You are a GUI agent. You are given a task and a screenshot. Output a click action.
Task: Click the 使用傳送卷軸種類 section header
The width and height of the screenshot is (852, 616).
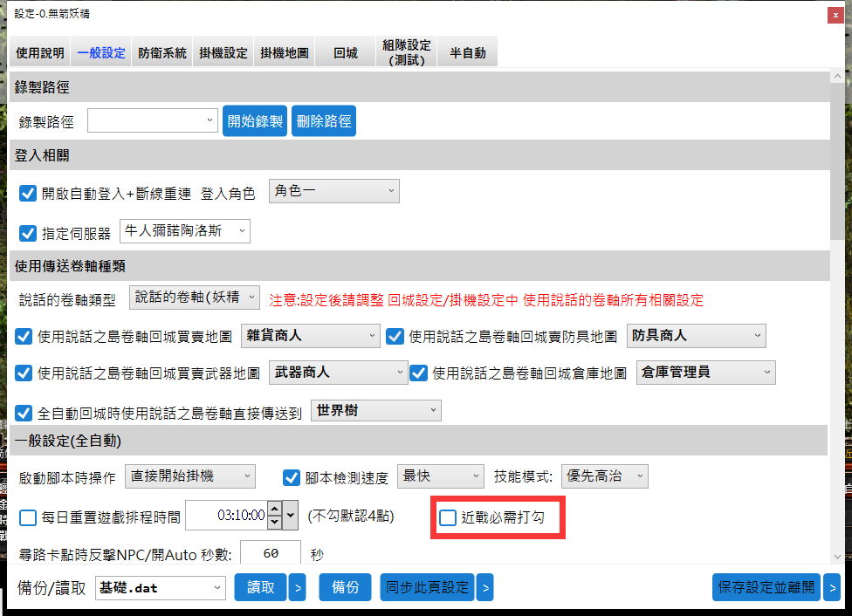coord(420,265)
